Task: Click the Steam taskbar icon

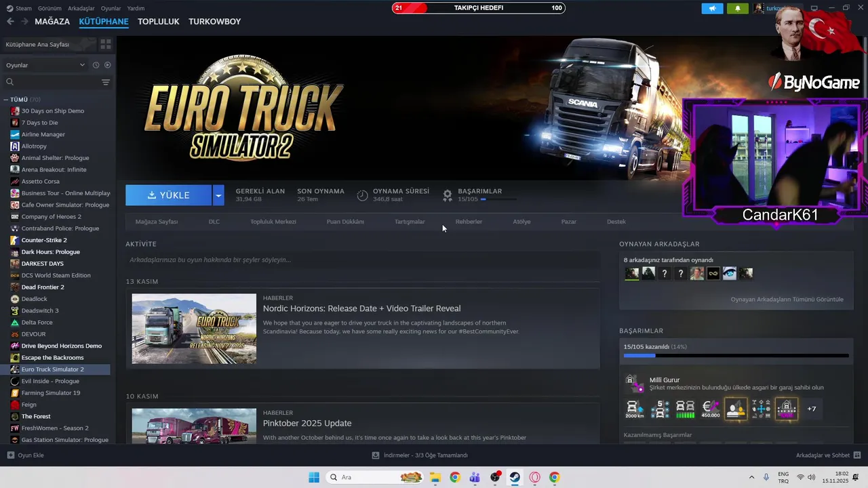Action: click(515, 477)
